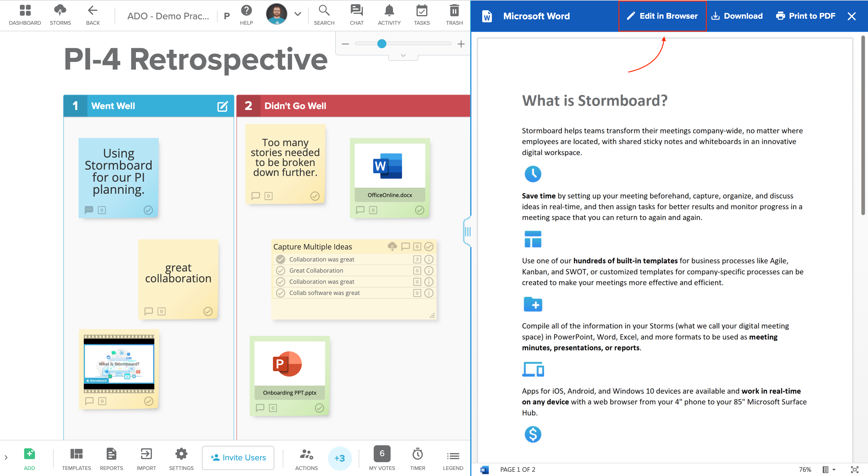Open comments on OfficeOnline.docx note
The width and height of the screenshot is (868, 476).
click(360, 210)
